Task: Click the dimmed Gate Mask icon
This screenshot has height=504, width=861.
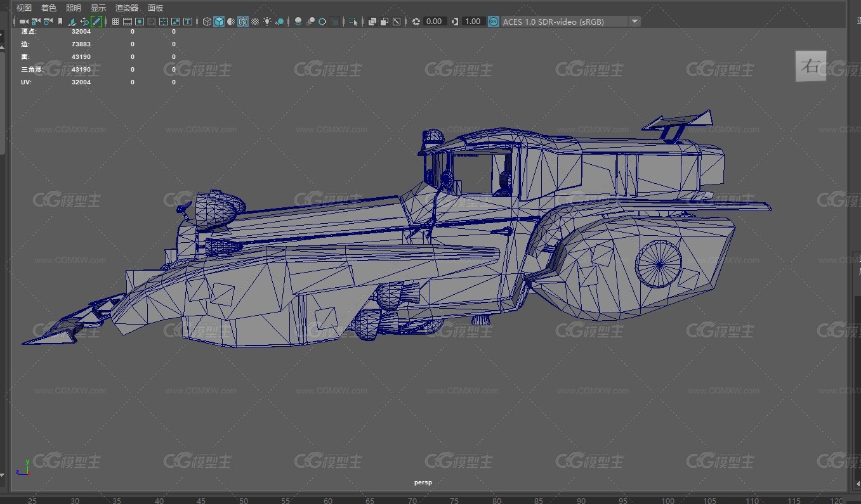Action: click(152, 22)
